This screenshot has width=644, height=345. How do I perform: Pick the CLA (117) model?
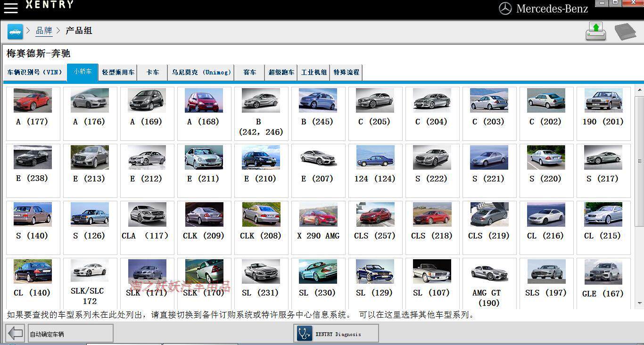147,228
